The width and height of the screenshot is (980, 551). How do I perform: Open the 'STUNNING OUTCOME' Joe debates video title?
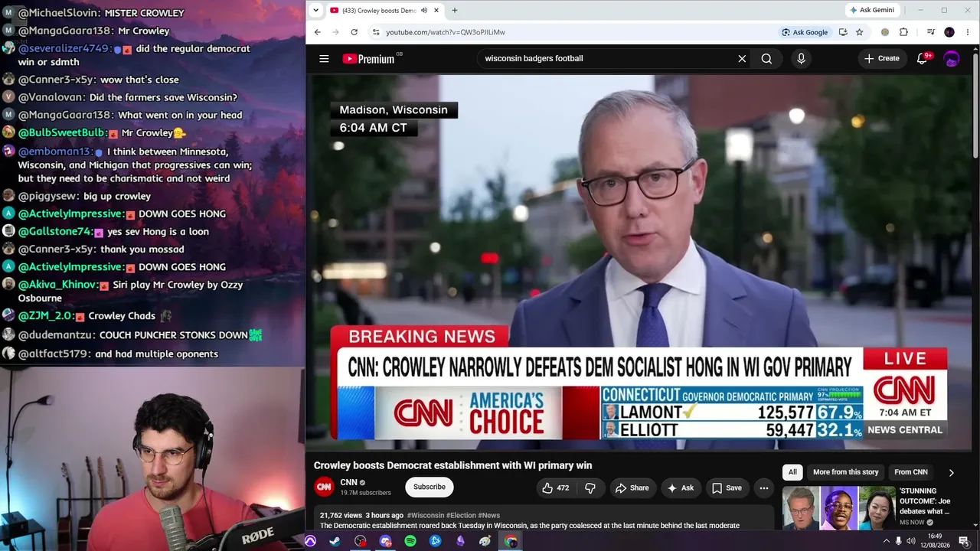(x=925, y=501)
